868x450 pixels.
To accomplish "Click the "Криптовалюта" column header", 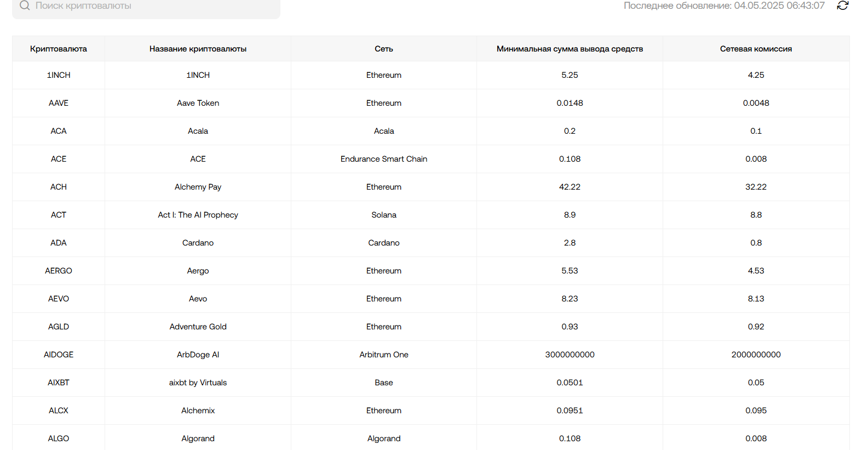I will [59, 49].
